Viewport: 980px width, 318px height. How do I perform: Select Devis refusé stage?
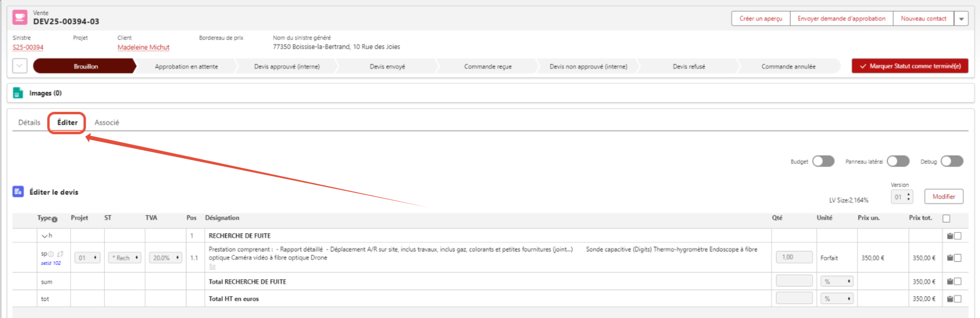[x=689, y=66]
